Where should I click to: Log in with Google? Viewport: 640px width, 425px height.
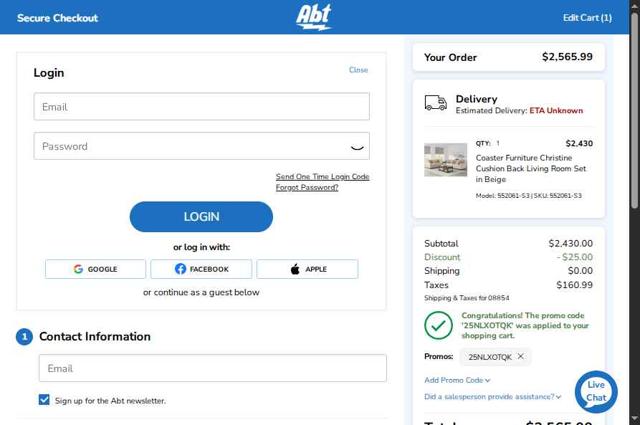[x=95, y=269]
